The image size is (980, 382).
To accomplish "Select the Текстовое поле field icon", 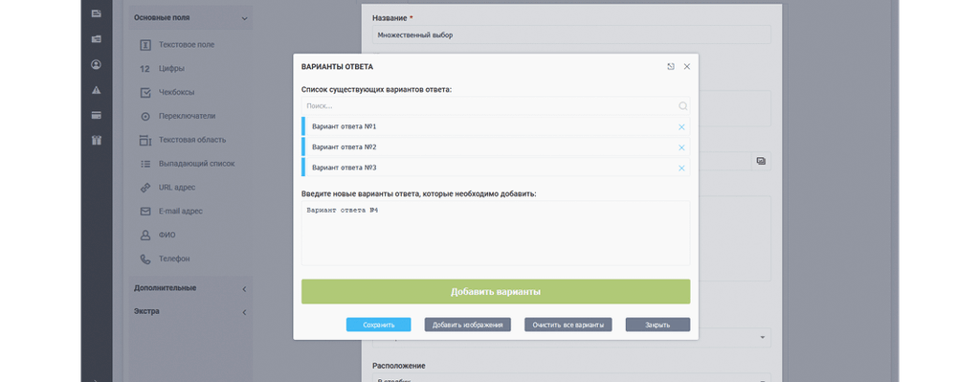I will tap(145, 45).
